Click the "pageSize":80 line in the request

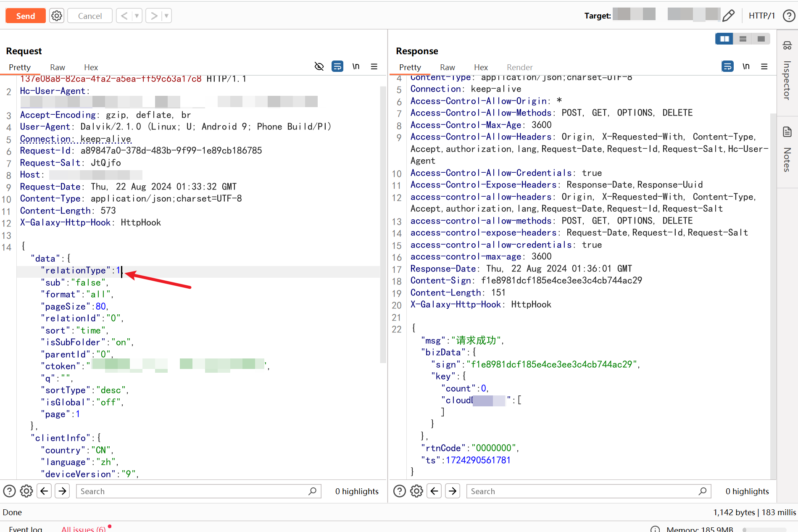(x=75, y=307)
